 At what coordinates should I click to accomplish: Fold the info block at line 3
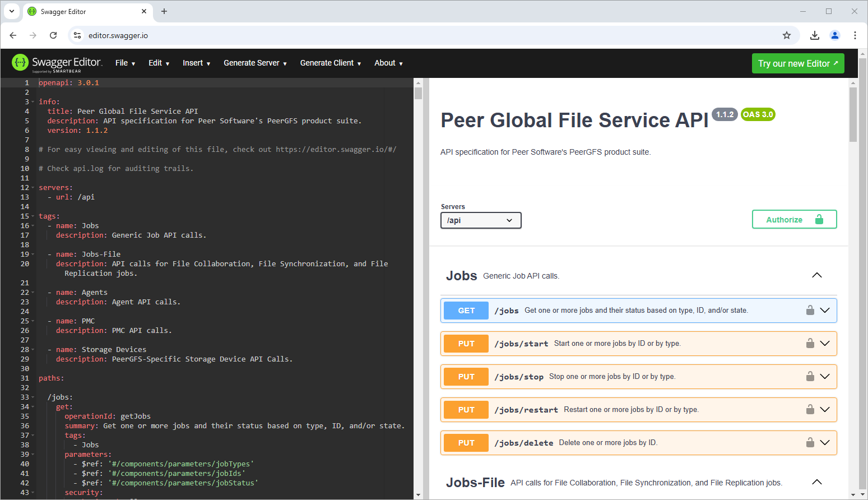[33, 102]
